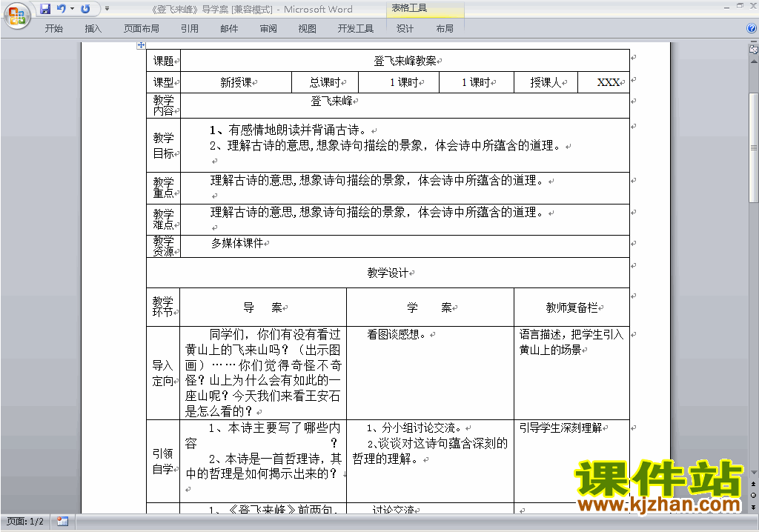Click the Redo circular arrow icon
This screenshot has height=532, width=759.
click(86, 9)
